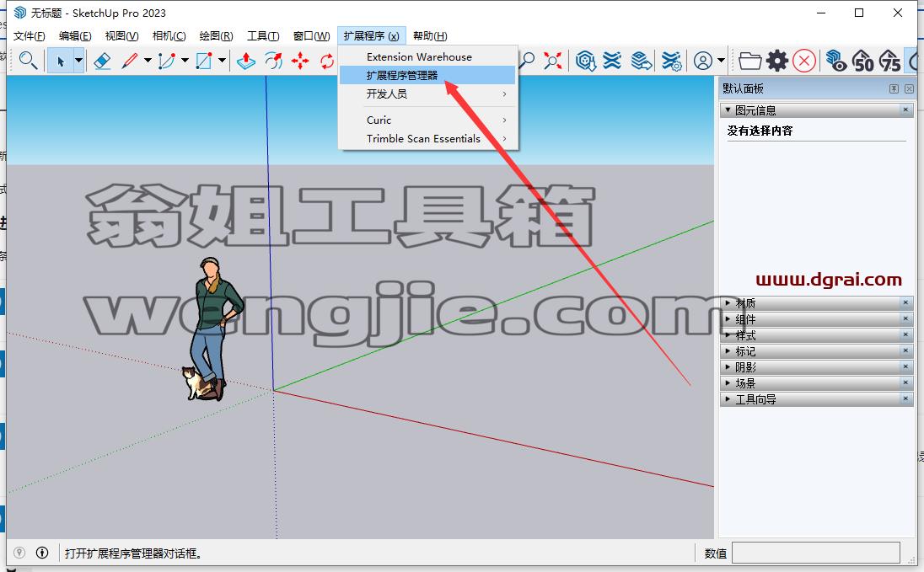Select the Move tool with red arrows
Screen dimensions: 924x572
[x=300, y=60]
